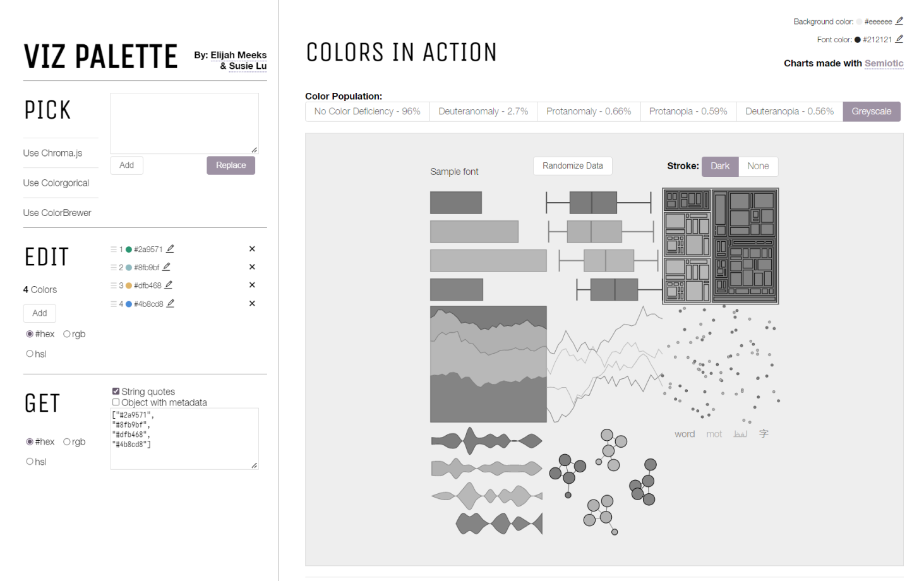Expand Use ColorBrewer option
Viewport: 924px width, 581px height.
[x=57, y=213]
